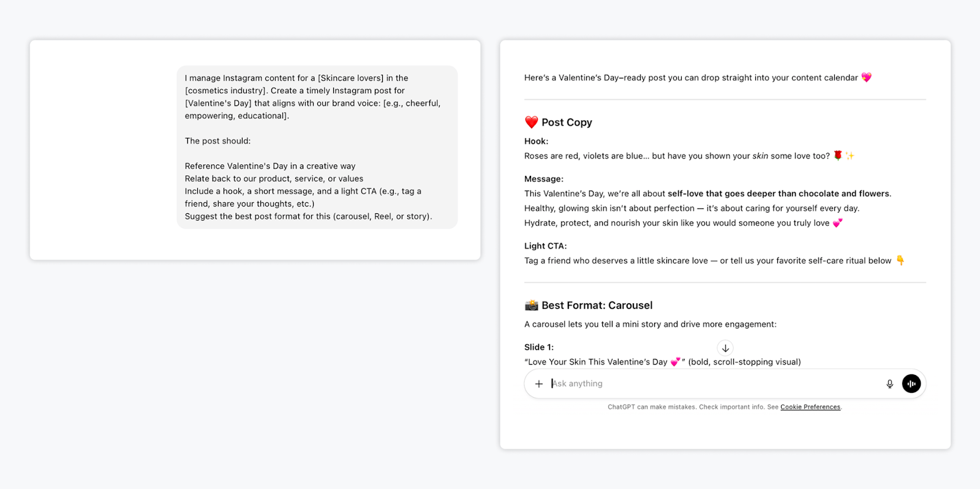
Task: Click the Post Copy heading
Action: coord(567,123)
